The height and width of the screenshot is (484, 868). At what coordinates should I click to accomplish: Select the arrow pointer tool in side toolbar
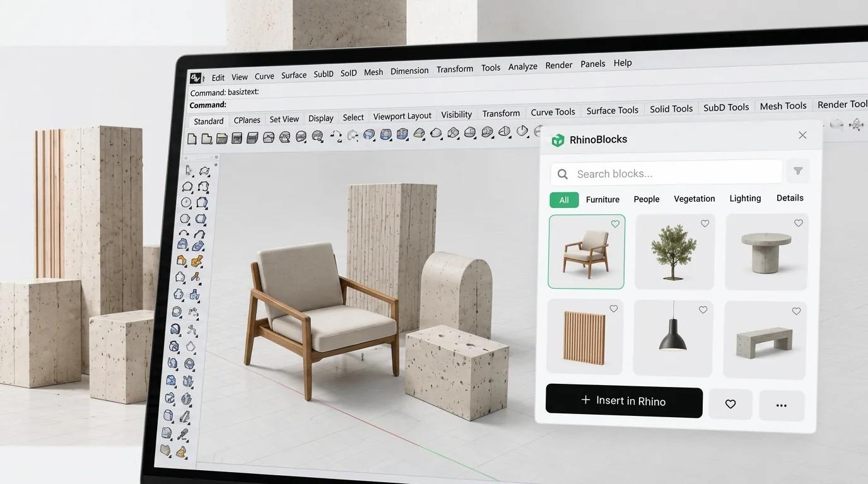pos(189,171)
